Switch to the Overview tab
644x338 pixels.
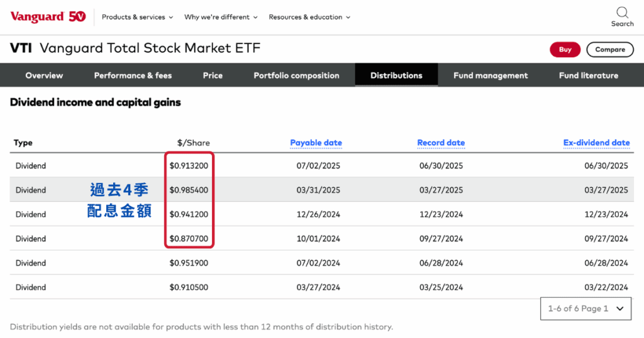44,75
